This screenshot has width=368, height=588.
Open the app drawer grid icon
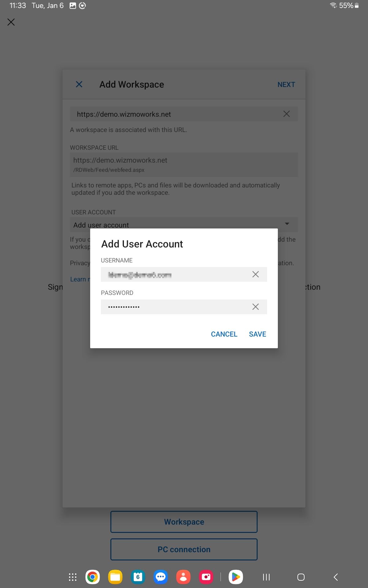point(73,577)
